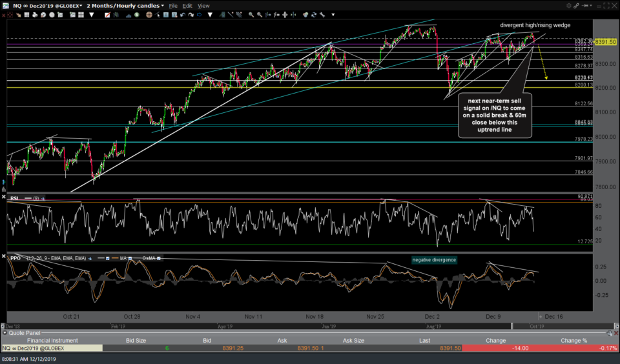Toggle the OsMA histogram checkbox

(159, 258)
